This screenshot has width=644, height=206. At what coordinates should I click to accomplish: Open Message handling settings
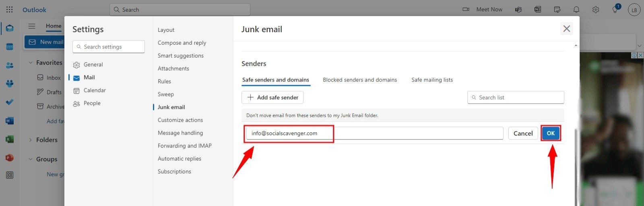tap(180, 133)
